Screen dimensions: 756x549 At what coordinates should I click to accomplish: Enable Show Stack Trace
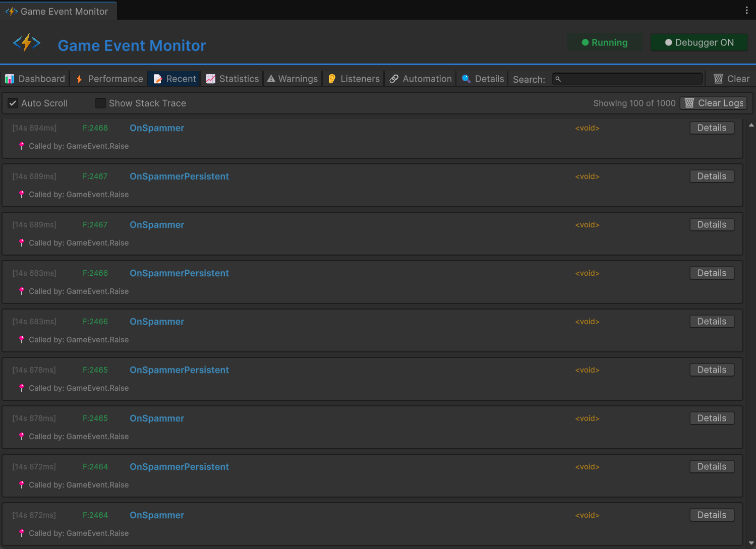coord(100,103)
